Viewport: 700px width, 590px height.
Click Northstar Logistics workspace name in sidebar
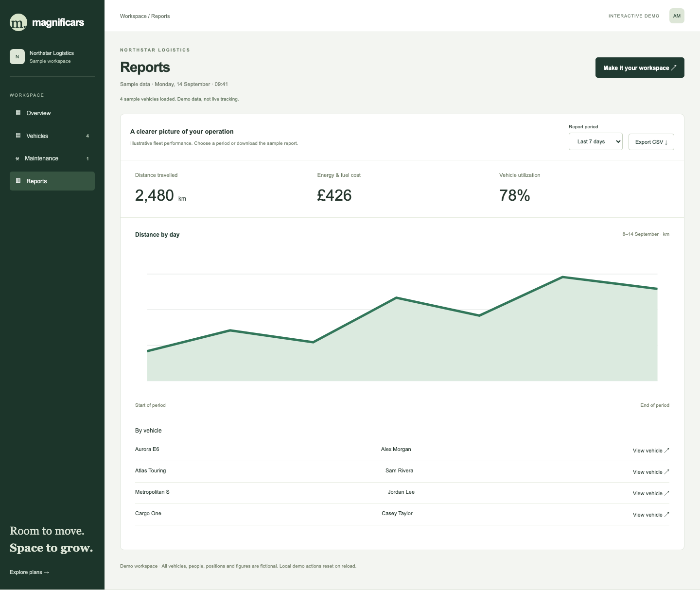(52, 53)
